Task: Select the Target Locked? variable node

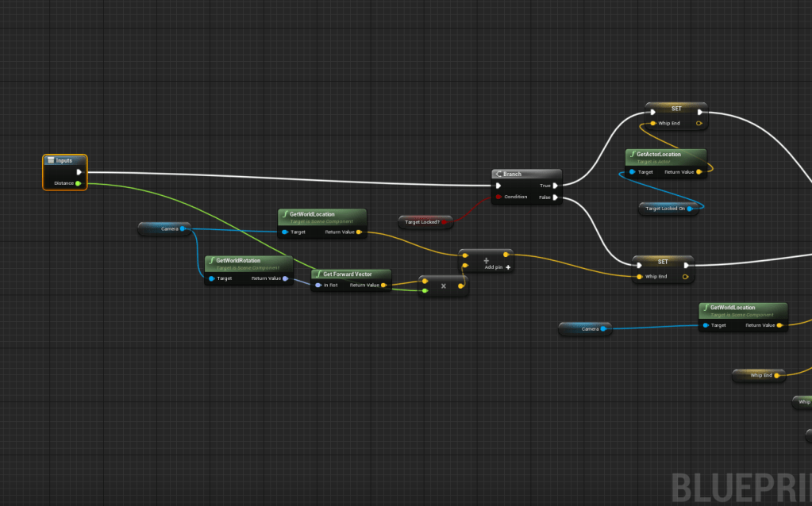Action: [x=424, y=222]
